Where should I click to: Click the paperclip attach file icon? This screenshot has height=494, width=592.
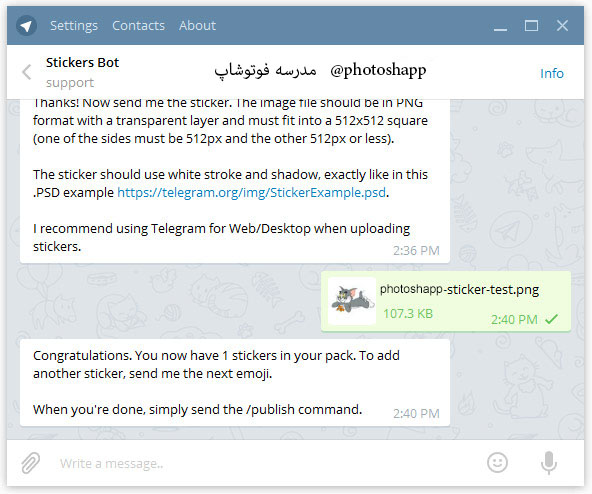[31, 463]
